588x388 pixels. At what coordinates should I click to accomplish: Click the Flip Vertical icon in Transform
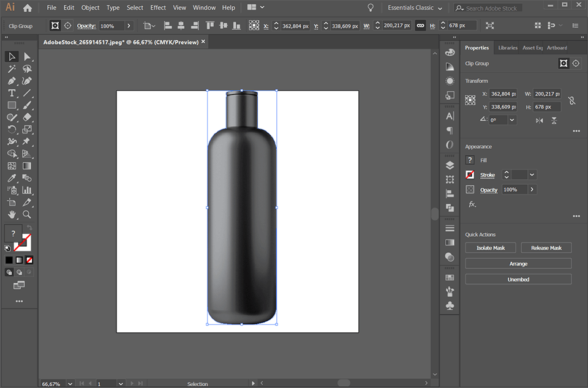coord(554,121)
